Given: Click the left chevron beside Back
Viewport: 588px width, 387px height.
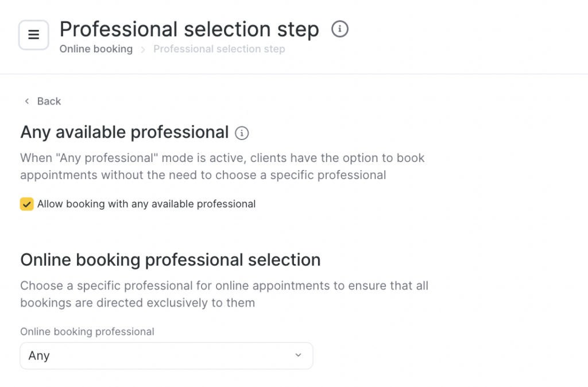Looking at the screenshot, I should (x=26, y=102).
